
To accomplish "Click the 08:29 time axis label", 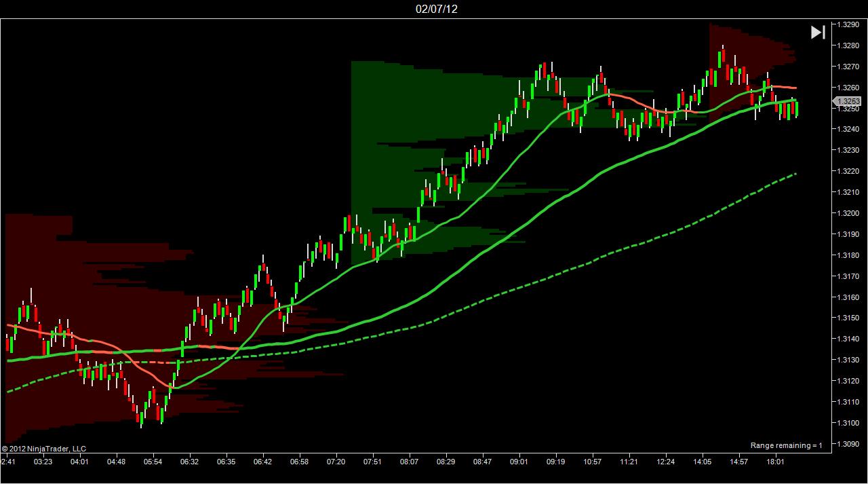I will (x=446, y=462).
